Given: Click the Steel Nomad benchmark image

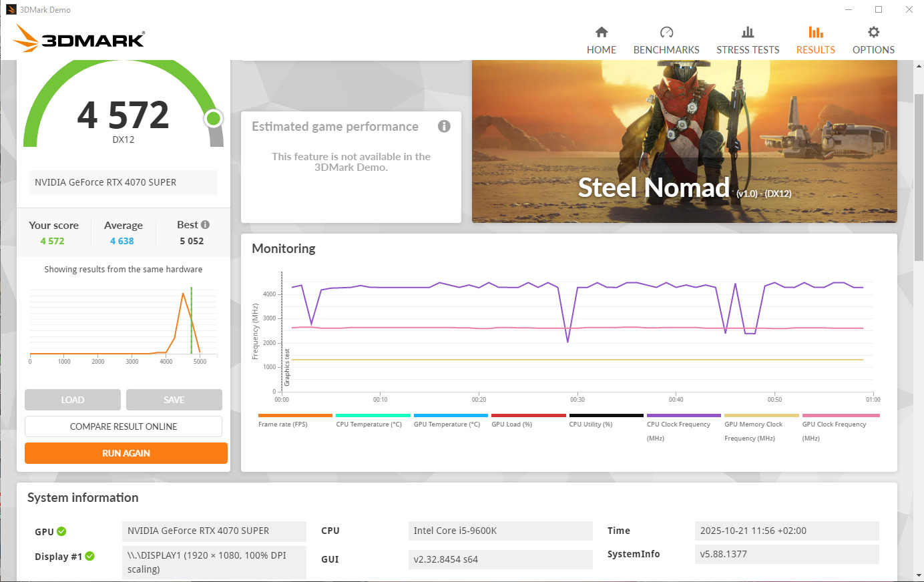Looking at the screenshot, I should click(x=684, y=141).
